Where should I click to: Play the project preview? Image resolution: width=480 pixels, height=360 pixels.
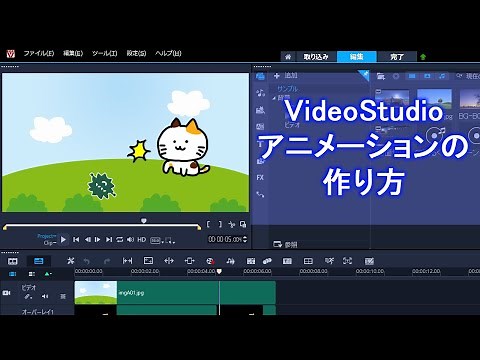click(63, 239)
